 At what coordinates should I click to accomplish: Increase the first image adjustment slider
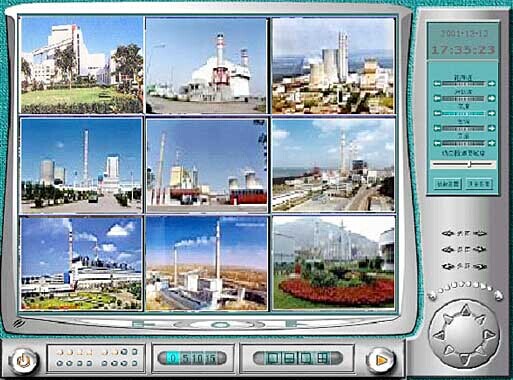click(491, 83)
